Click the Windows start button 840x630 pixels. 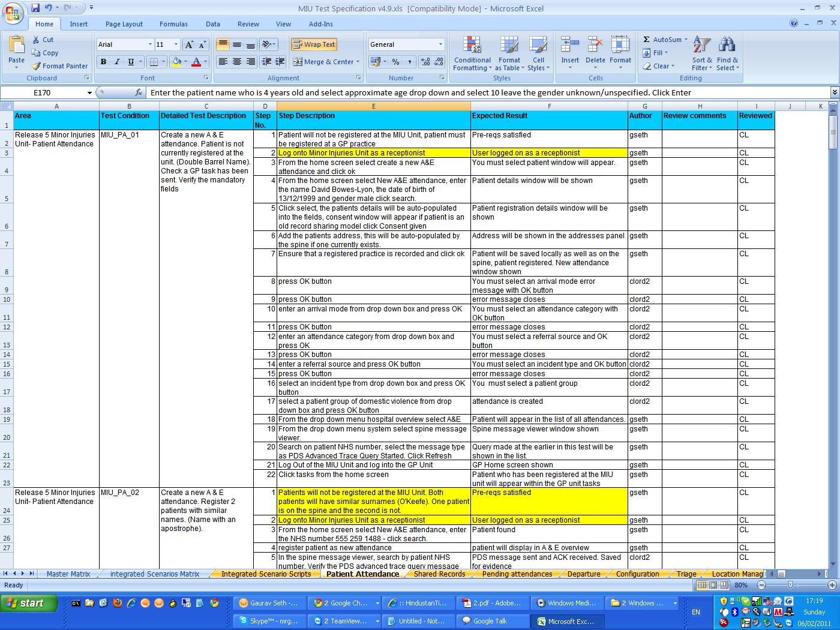click(29, 603)
